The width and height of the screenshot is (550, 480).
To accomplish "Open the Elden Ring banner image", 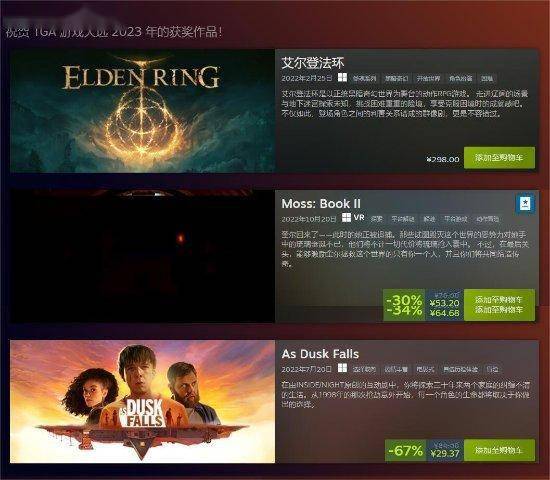I will pos(142,111).
